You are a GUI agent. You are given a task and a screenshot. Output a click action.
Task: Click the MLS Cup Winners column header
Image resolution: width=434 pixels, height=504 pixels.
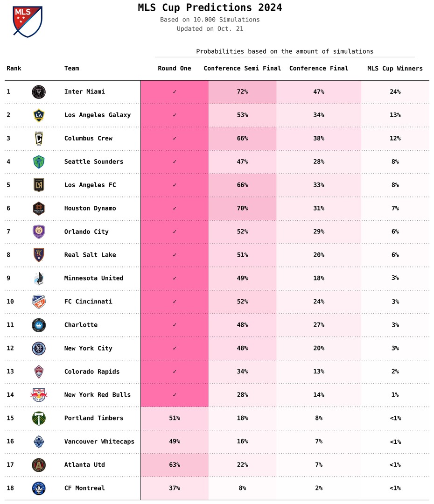(395, 69)
